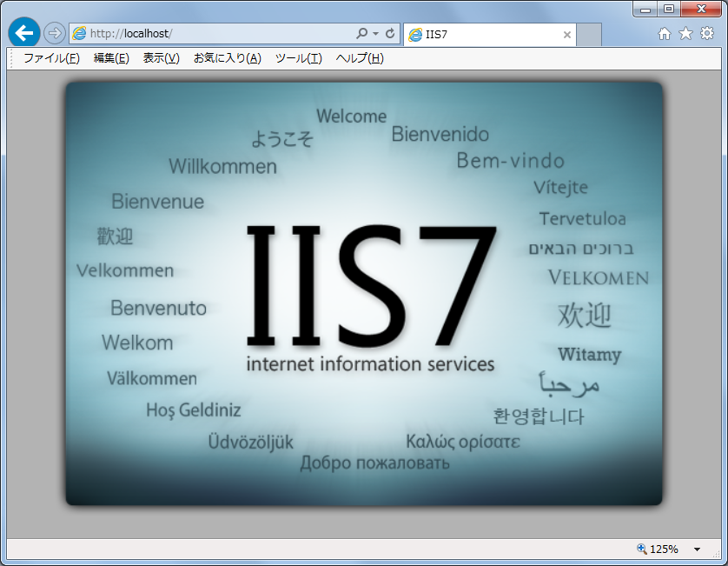Open the お気に入り(A) menu
Viewport: 728px width, 566px height.
[228, 58]
